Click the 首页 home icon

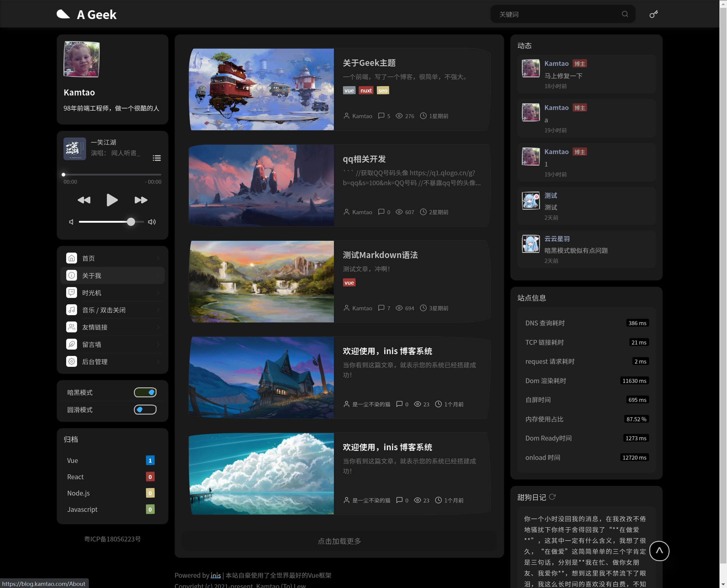point(72,258)
